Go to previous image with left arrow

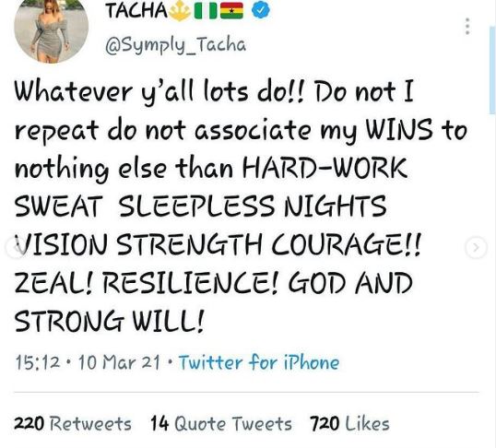[x=15, y=247]
